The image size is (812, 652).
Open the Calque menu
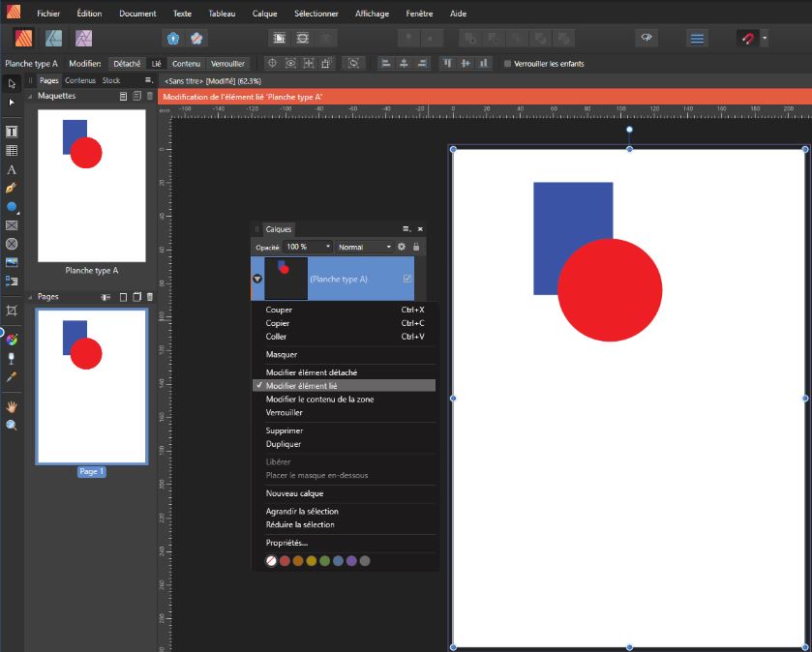[264, 14]
